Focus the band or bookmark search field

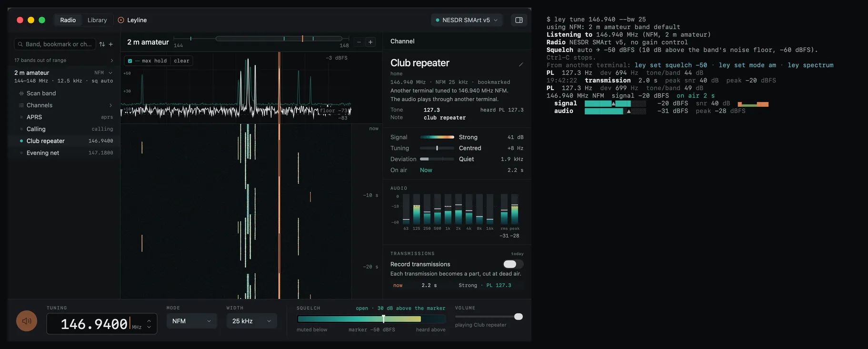pos(55,44)
